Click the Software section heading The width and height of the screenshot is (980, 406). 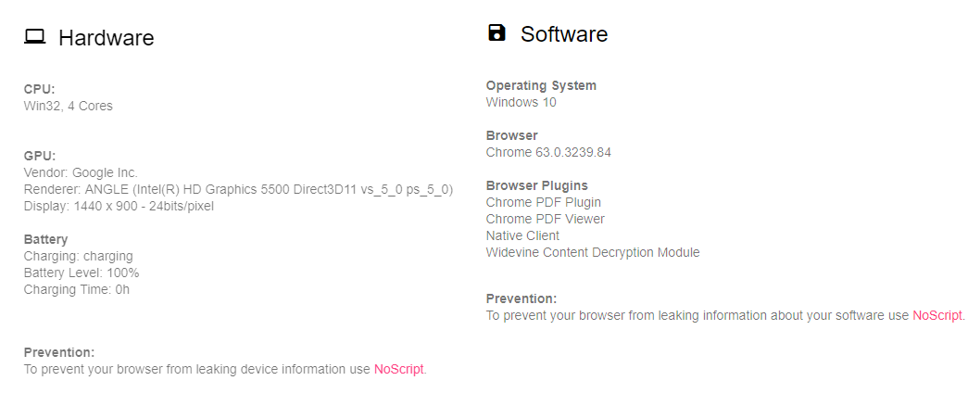click(x=564, y=33)
